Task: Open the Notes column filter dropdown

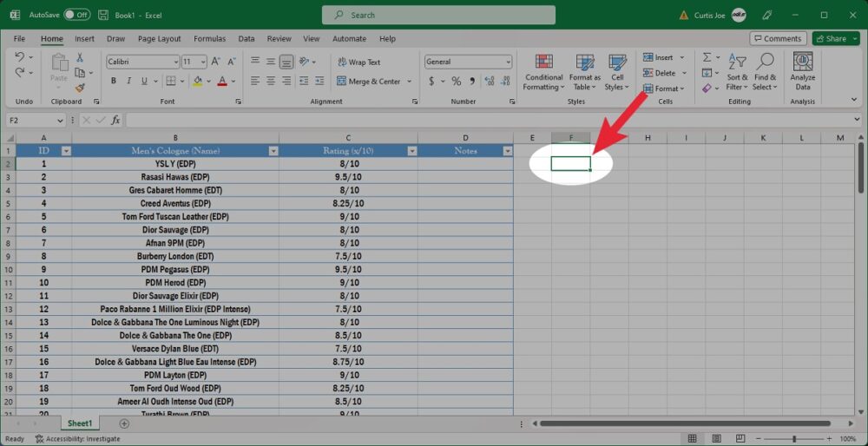Action: (x=508, y=151)
